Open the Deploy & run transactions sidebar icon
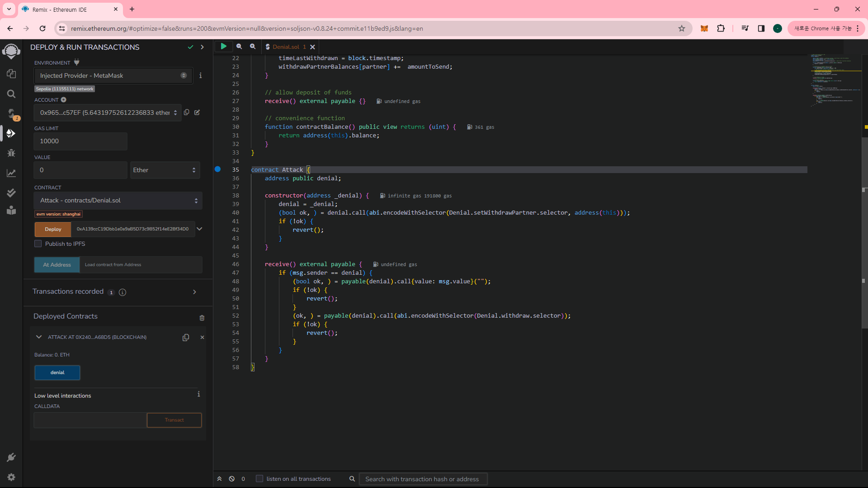This screenshot has height=488, width=868. point(11,133)
